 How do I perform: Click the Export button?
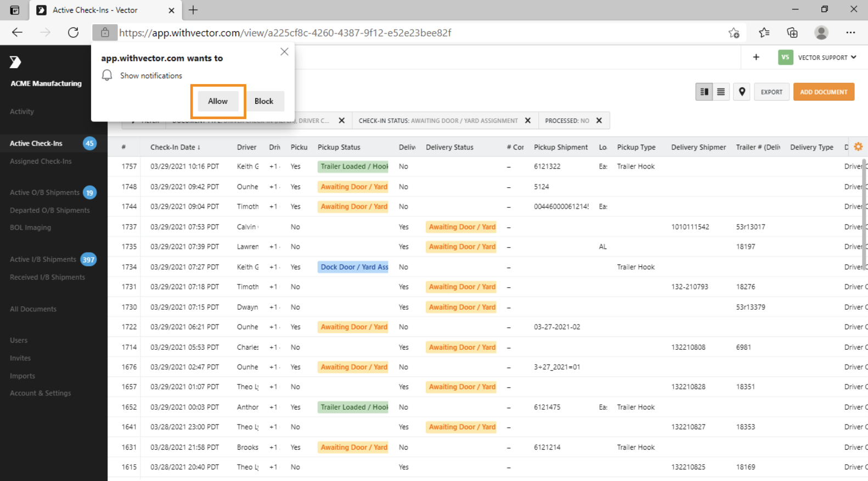pyautogui.click(x=771, y=92)
